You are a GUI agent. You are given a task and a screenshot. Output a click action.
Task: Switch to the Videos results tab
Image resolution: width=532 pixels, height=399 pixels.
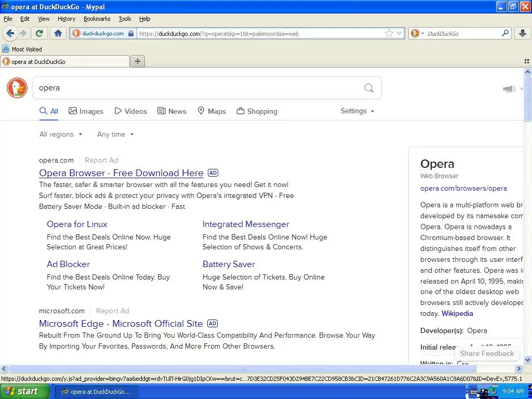point(130,111)
